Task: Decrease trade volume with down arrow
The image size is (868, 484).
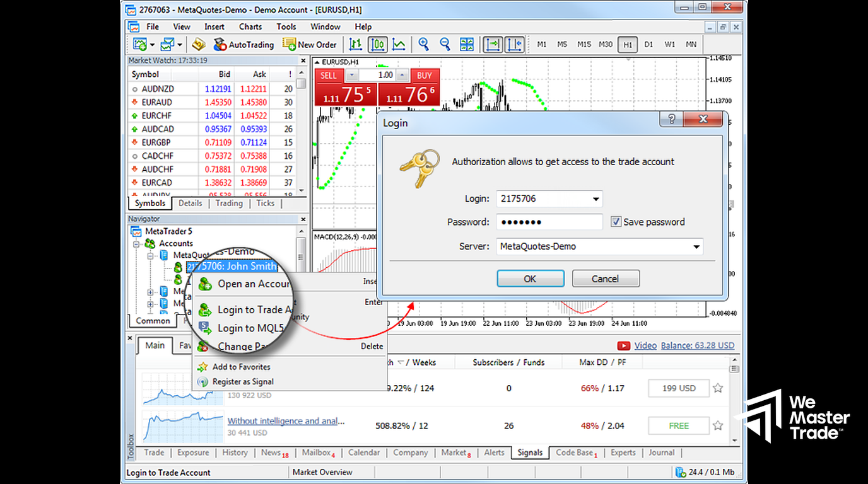Action: point(353,75)
